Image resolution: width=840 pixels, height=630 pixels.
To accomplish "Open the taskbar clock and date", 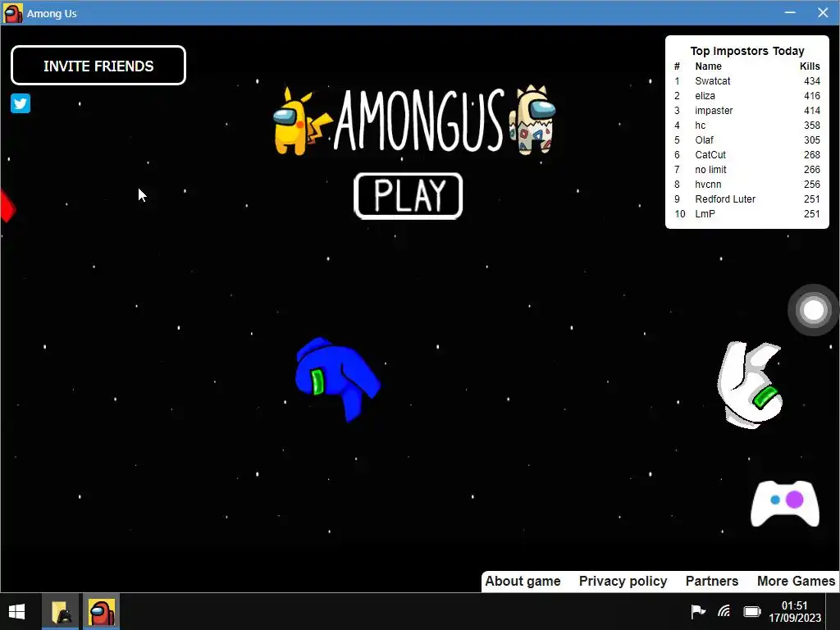I will [x=794, y=611].
